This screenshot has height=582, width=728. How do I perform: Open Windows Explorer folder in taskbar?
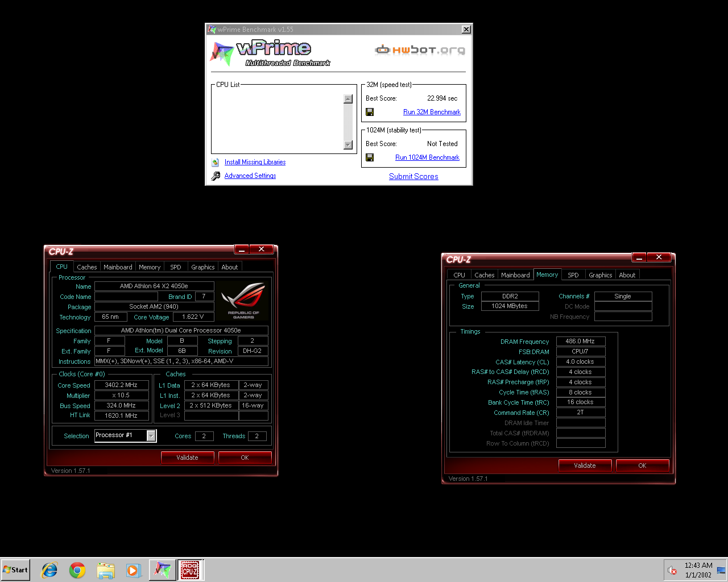click(x=105, y=570)
